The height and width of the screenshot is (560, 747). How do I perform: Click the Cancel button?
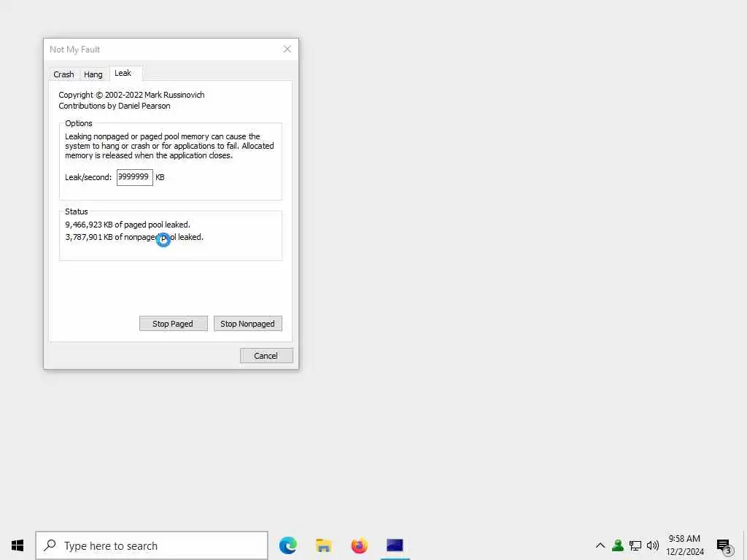click(x=266, y=356)
